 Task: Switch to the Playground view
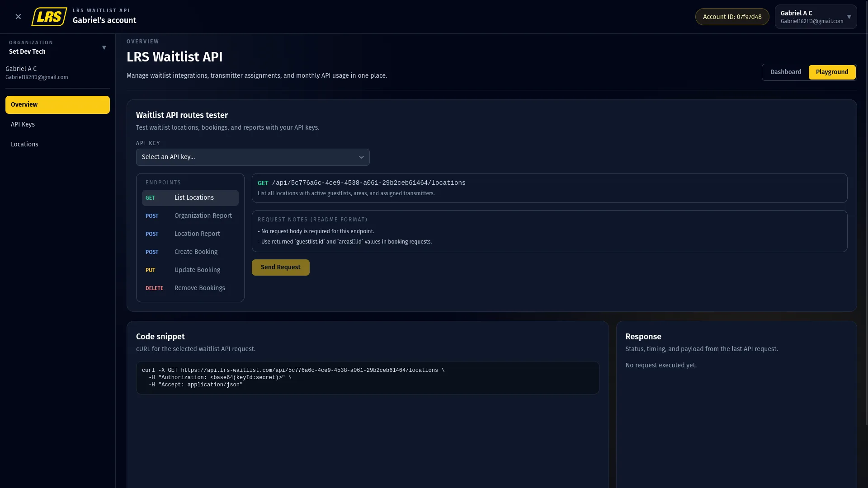coord(832,72)
